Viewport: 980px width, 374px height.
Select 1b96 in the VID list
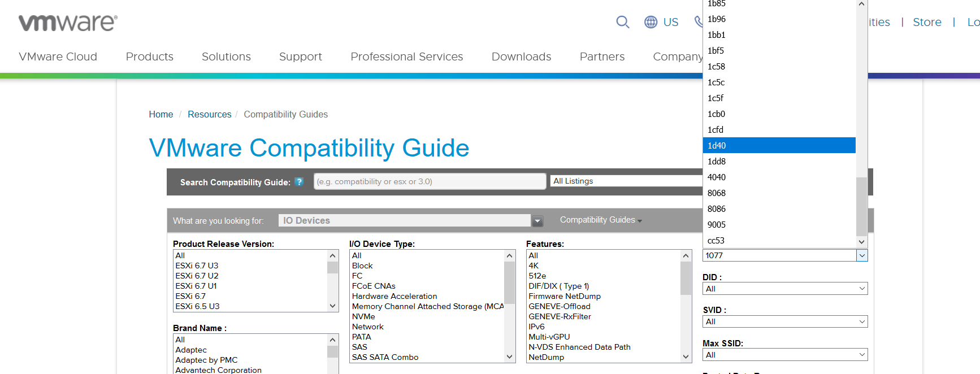point(779,19)
